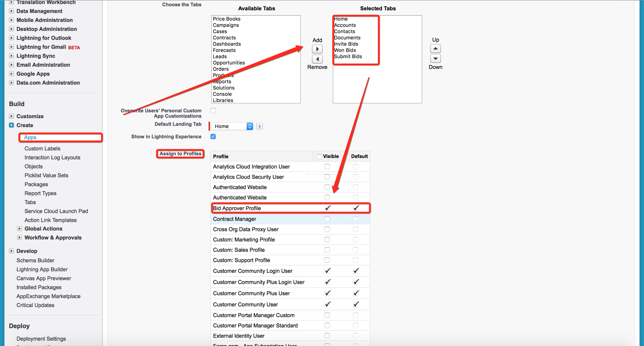Toggle Overwrite Users' Personal Custom App Customizations
Screen dimensions: 644x346
(x=213, y=111)
